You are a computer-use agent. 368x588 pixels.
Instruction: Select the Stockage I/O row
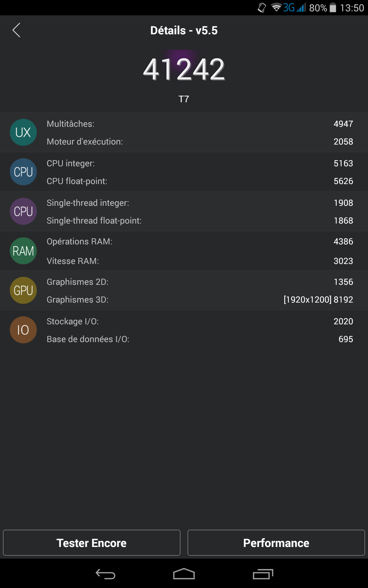coord(200,321)
